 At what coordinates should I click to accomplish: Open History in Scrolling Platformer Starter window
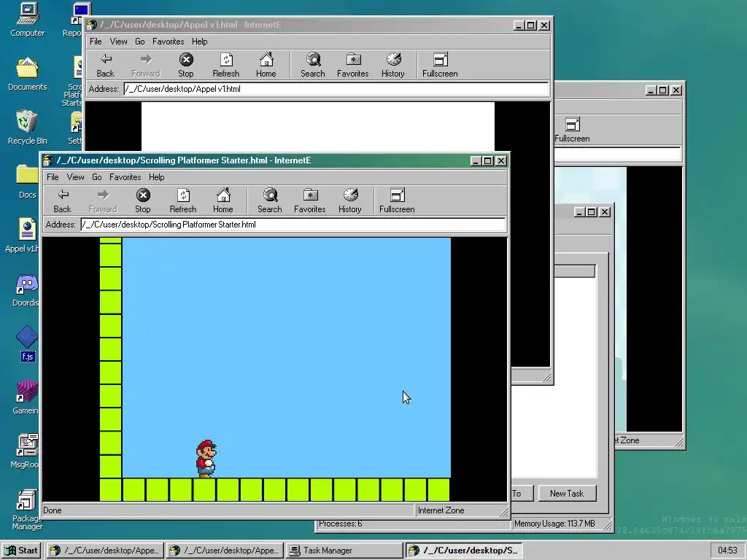pyautogui.click(x=349, y=201)
